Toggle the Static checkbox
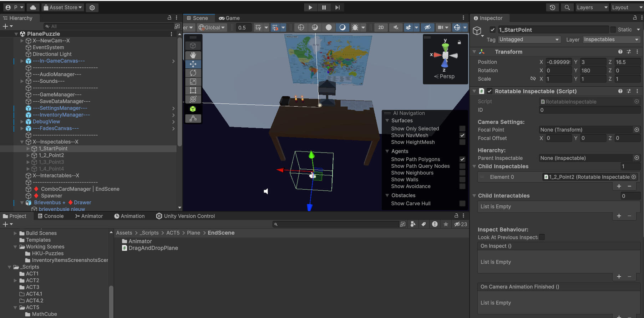 pos(613,30)
